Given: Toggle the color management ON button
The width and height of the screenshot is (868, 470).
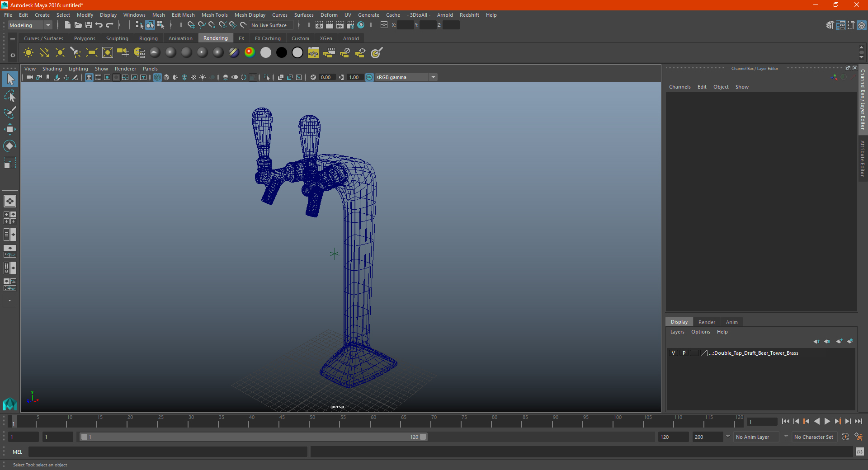Looking at the screenshot, I should coord(369,77).
